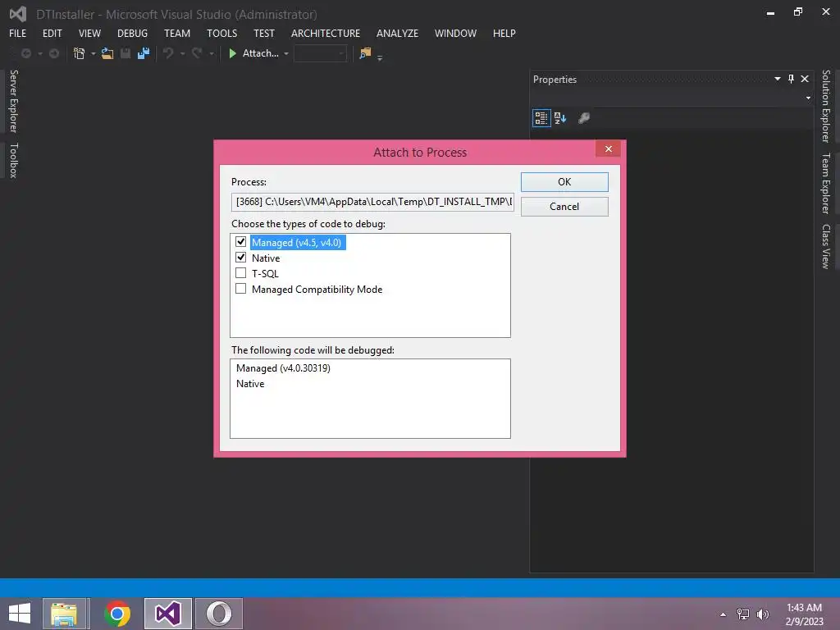
Task: Click the Save All toolbar icon
Action: 144,53
